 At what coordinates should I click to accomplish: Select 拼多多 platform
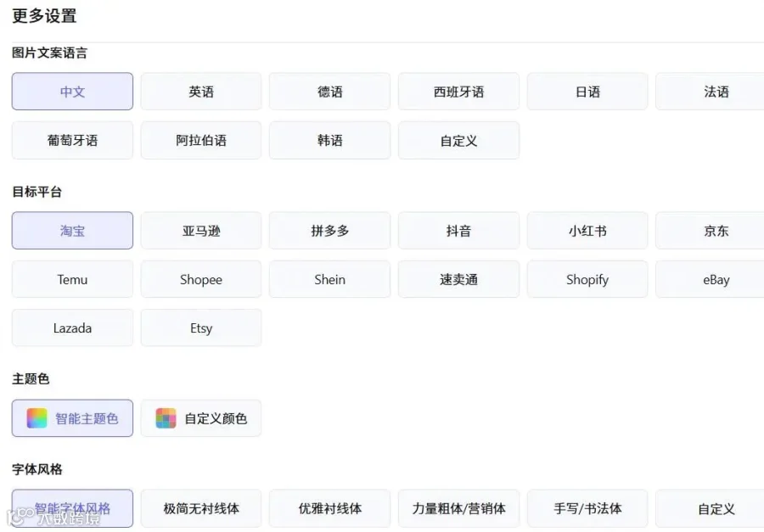(330, 231)
